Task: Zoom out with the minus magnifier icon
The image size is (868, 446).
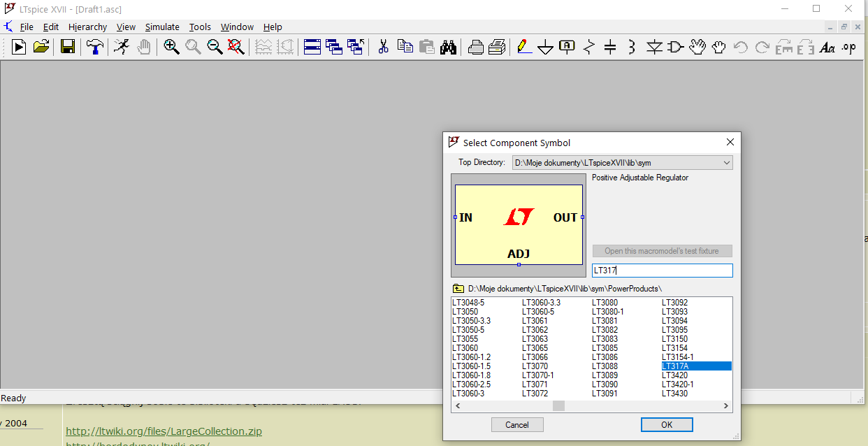Action: [215, 47]
